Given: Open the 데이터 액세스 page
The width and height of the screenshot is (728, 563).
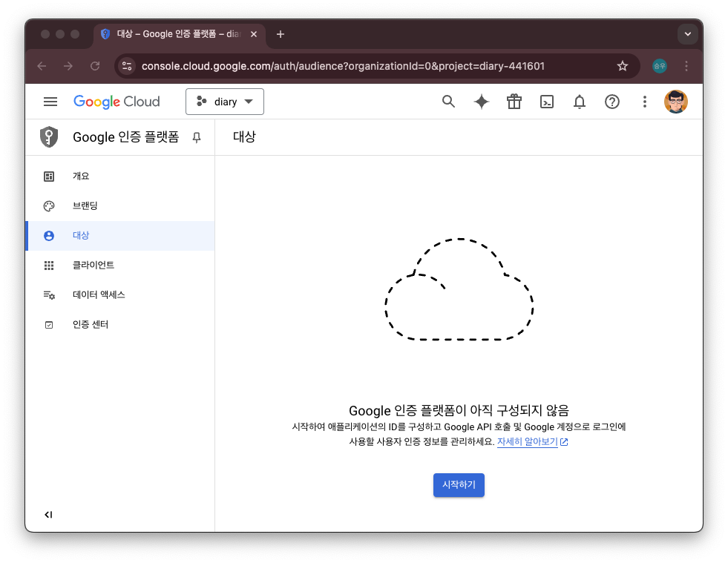Looking at the screenshot, I should 120,295.
